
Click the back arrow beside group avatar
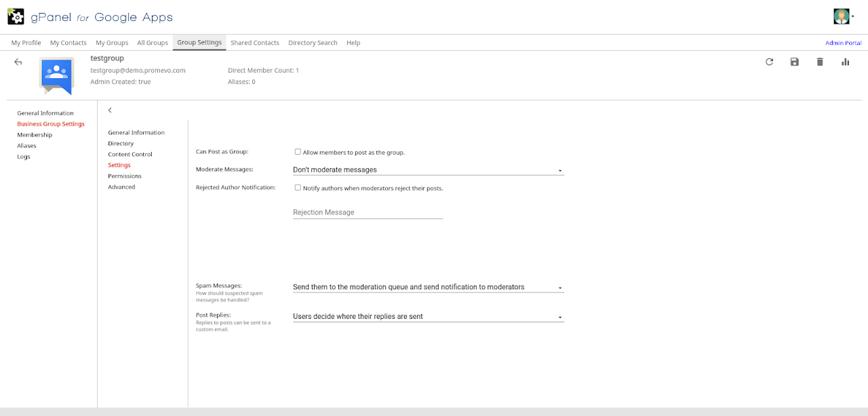(x=18, y=62)
